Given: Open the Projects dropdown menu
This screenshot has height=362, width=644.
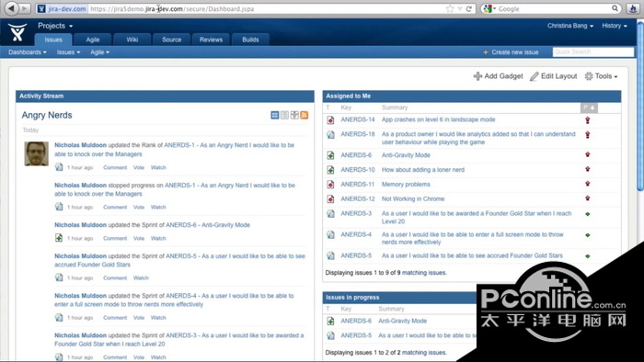Looking at the screenshot, I should pos(55,26).
